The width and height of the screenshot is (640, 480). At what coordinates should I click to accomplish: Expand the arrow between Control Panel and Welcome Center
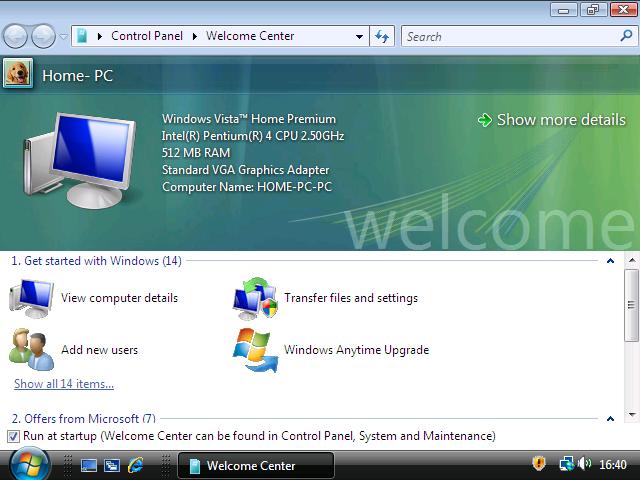click(195, 36)
